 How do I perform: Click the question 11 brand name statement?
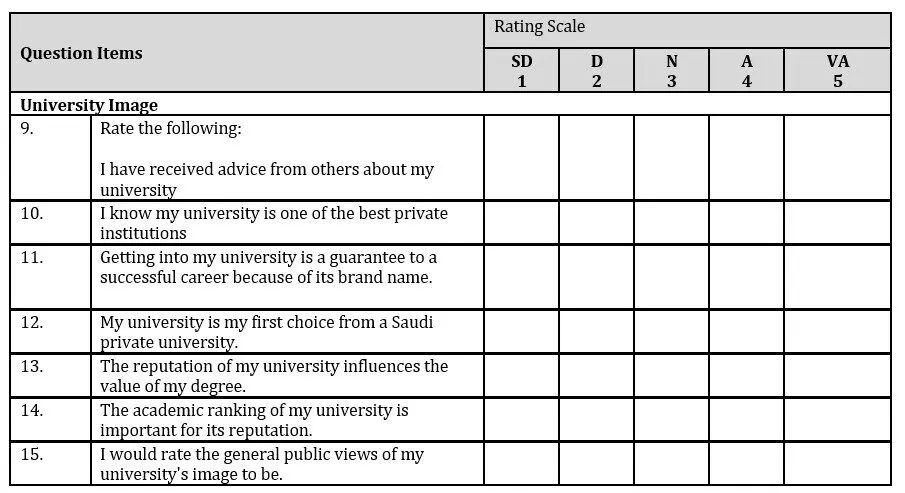click(x=268, y=268)
